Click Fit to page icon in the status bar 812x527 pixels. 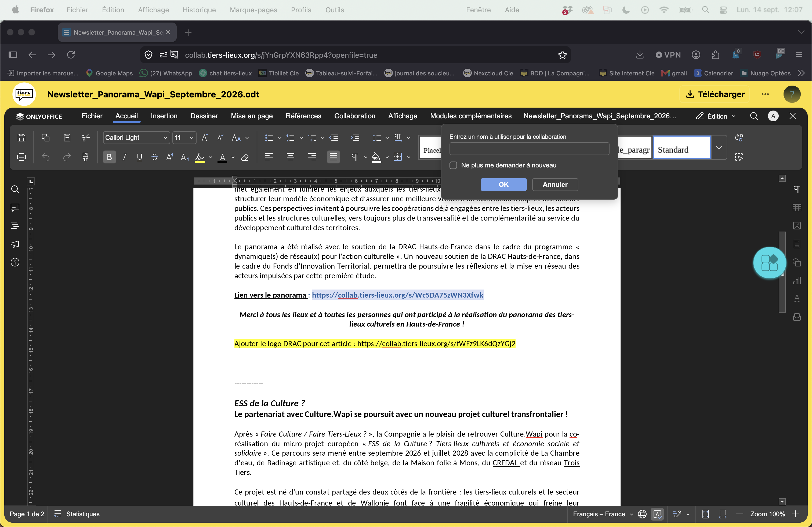706,514
